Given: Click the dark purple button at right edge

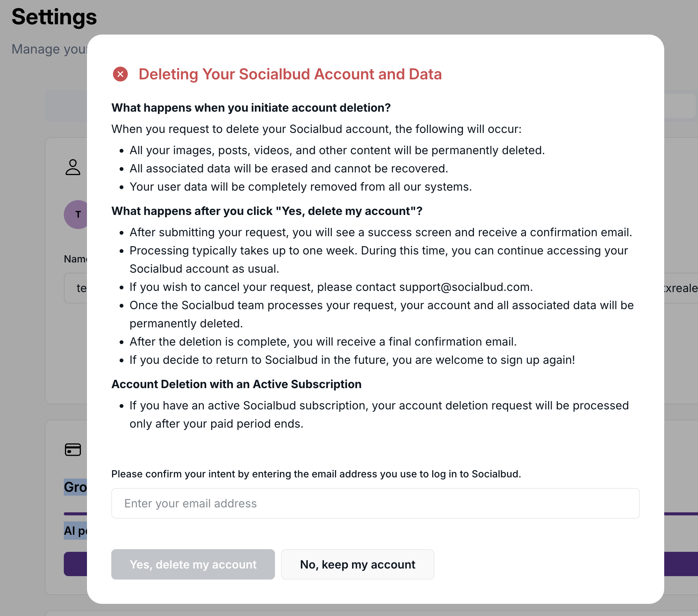Looking at the screenshot, I should [x=681, y=564].
